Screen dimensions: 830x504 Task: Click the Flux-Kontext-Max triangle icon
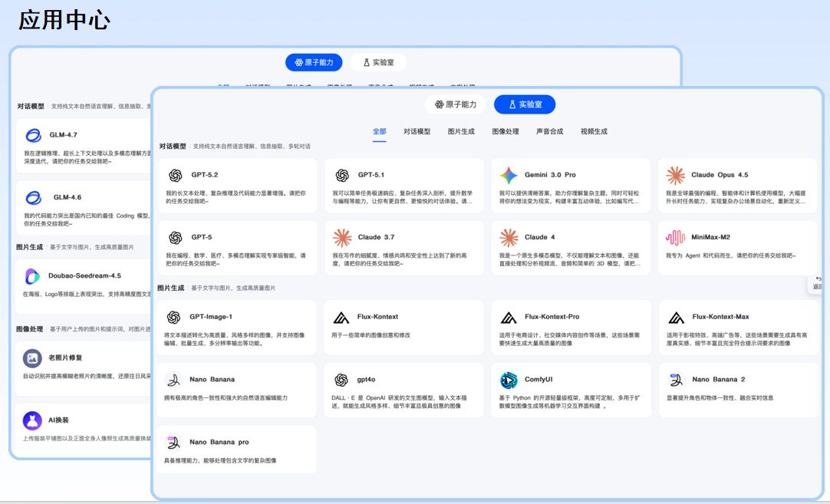[x=676, y=318]
